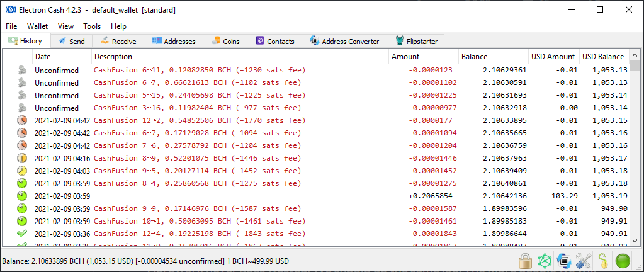Click the green clock of CashFusion 8→4 row
This screenshot has height=272, width=644.
(22, 183)
